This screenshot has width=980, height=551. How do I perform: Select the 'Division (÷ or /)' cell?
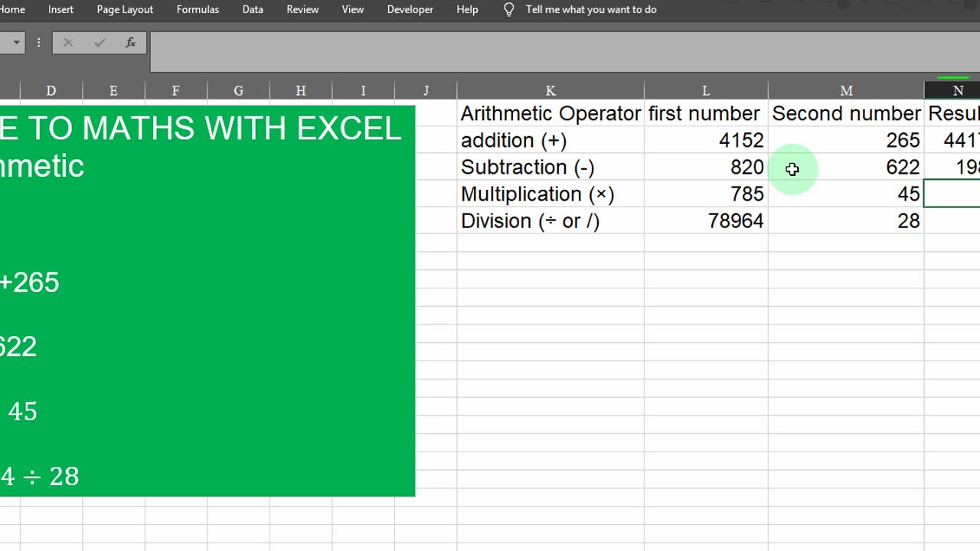(x=550, y=220)
